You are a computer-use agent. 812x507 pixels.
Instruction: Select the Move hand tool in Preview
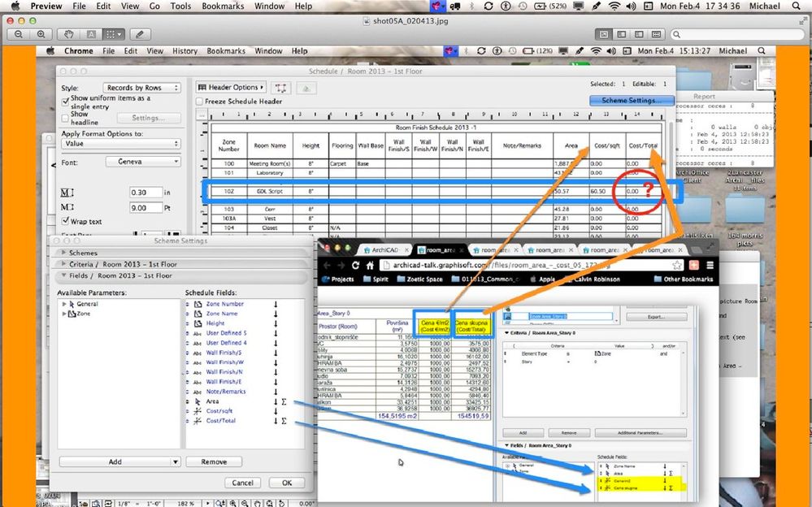click(68, 34)
